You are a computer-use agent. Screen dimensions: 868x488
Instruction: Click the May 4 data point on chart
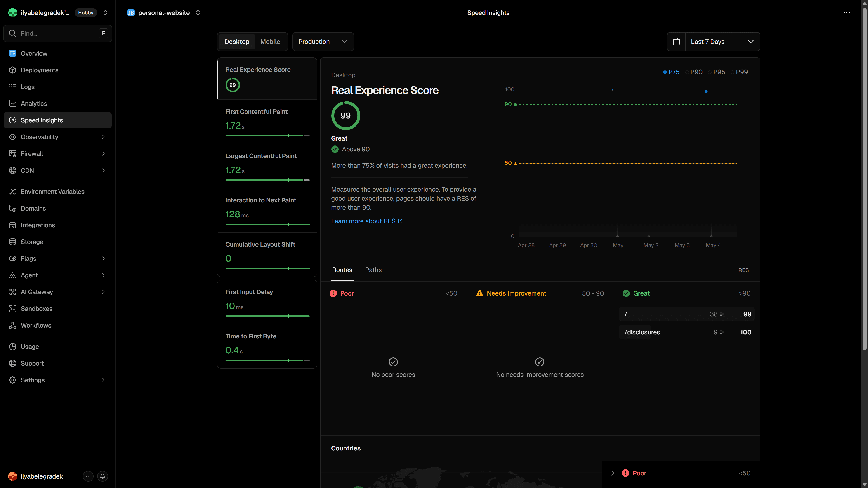706,91
